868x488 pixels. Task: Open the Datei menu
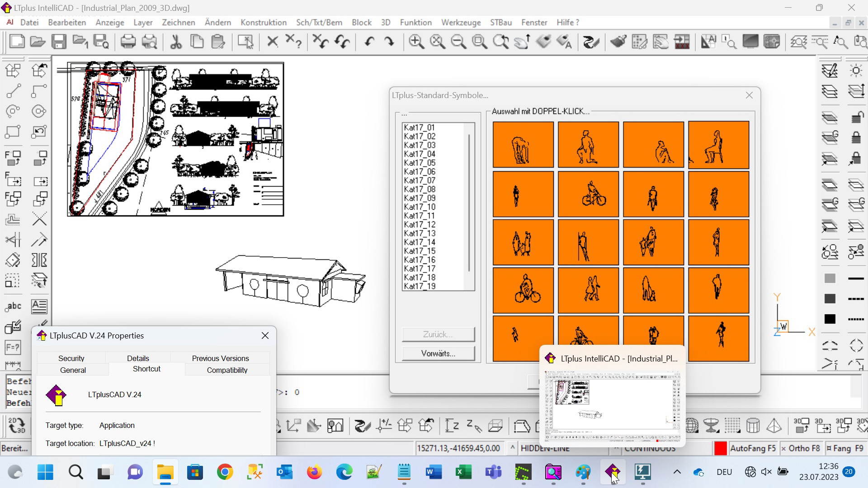tap(29, 22)
